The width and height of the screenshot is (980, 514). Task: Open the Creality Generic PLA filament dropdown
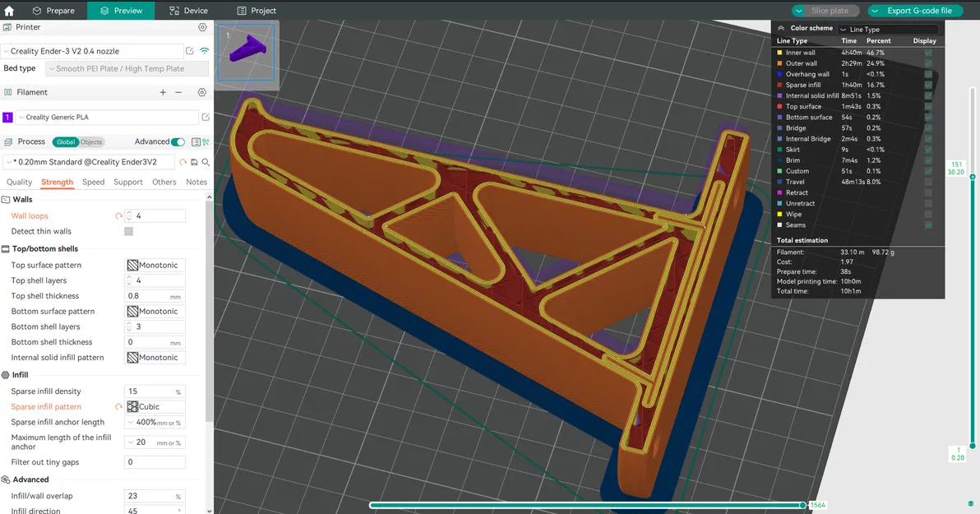click(x=107, y=117)
